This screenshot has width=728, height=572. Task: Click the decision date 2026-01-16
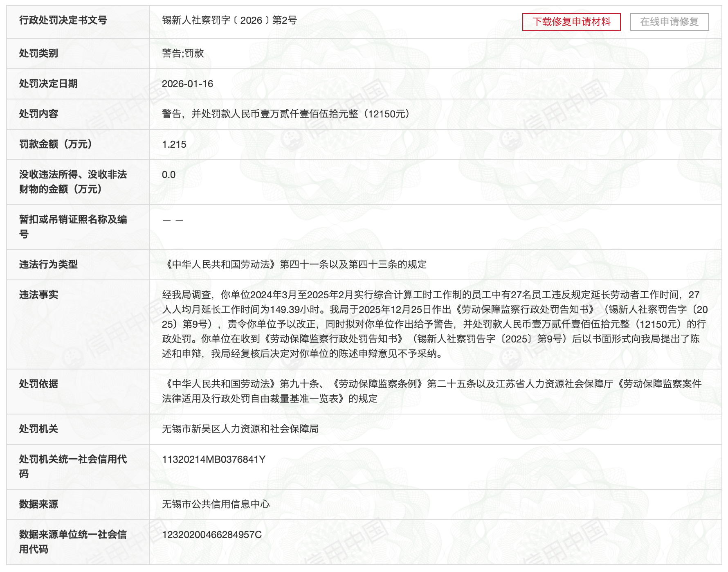[x=187, y=84]
